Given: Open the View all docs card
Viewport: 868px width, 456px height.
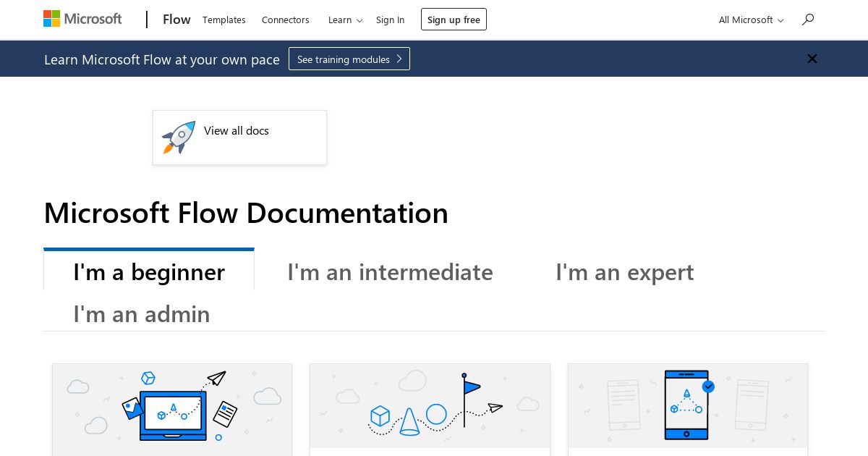Looking at the screenshot, I should (x=239, y=138).
